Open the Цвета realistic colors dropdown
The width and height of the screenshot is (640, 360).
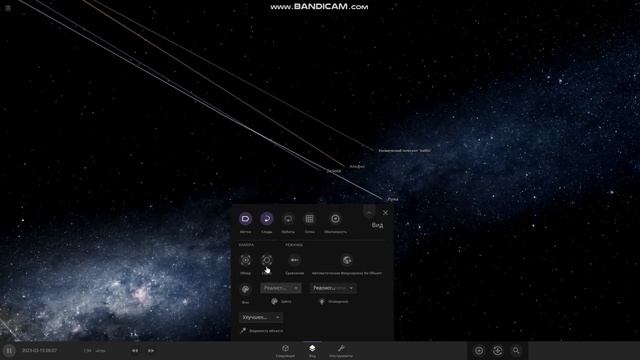[x=281, y=288]
